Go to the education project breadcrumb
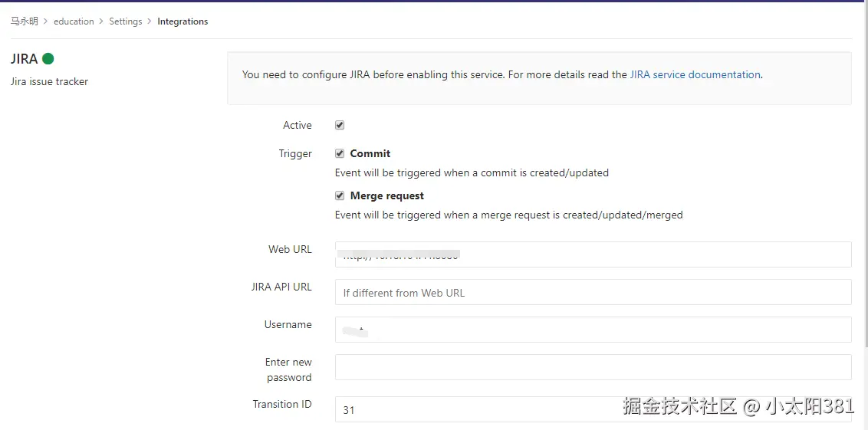 (74, 21)
